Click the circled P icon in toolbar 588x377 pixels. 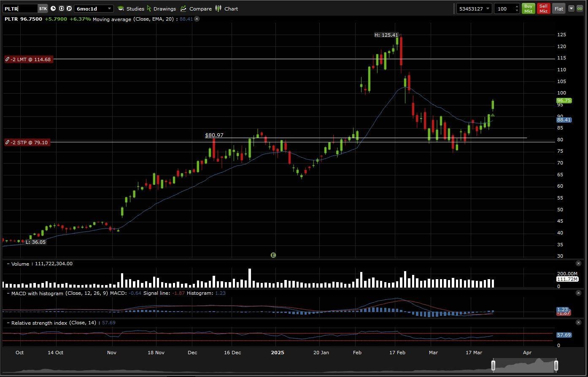[x=69, y=8]
